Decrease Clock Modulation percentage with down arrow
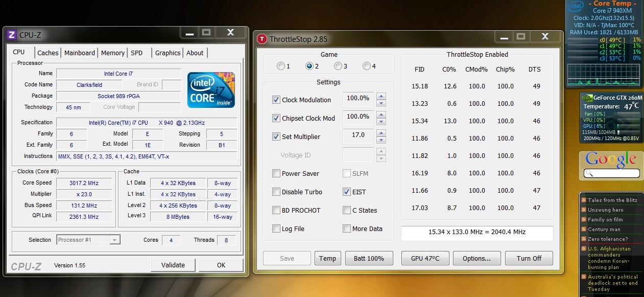The height and width of the screenshot is (297, 644). [381, 103]
